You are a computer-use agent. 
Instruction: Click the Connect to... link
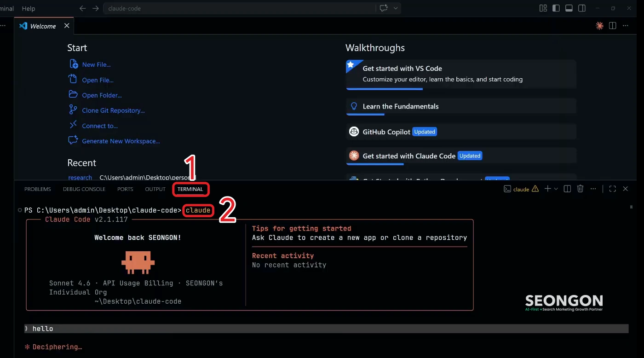click(x=100, y=126)
